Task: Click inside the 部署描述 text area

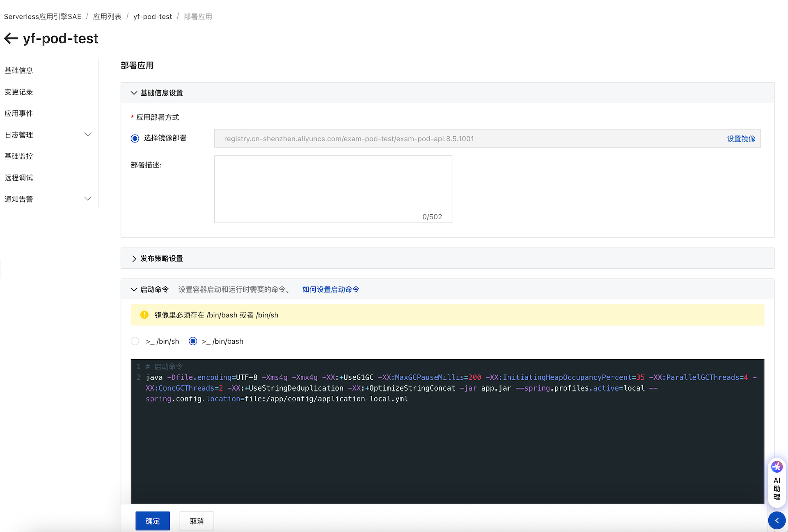Action: click(333, 189)
